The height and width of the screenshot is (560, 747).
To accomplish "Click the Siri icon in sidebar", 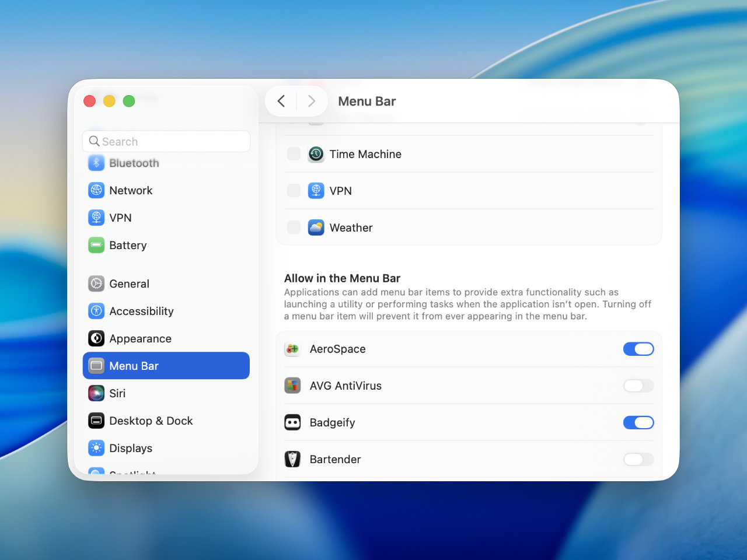I will click(96, 393).
